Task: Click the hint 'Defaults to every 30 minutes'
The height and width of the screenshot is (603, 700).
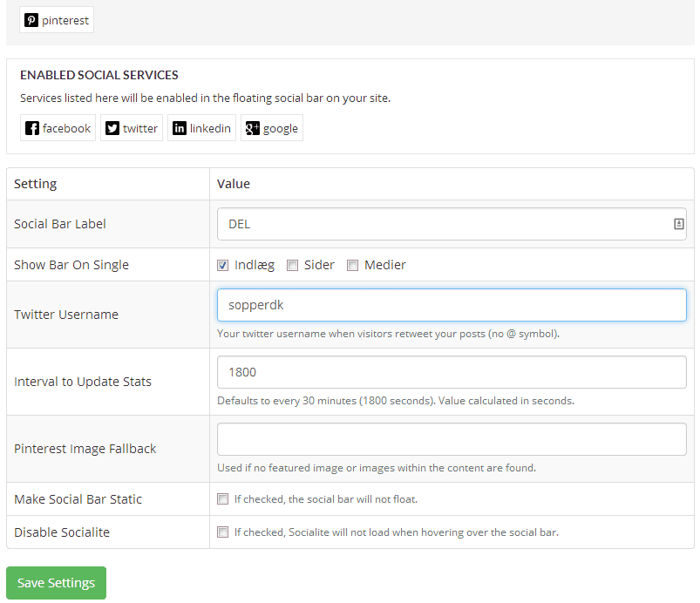Action: pyautogui.click(x=396, y=401)
